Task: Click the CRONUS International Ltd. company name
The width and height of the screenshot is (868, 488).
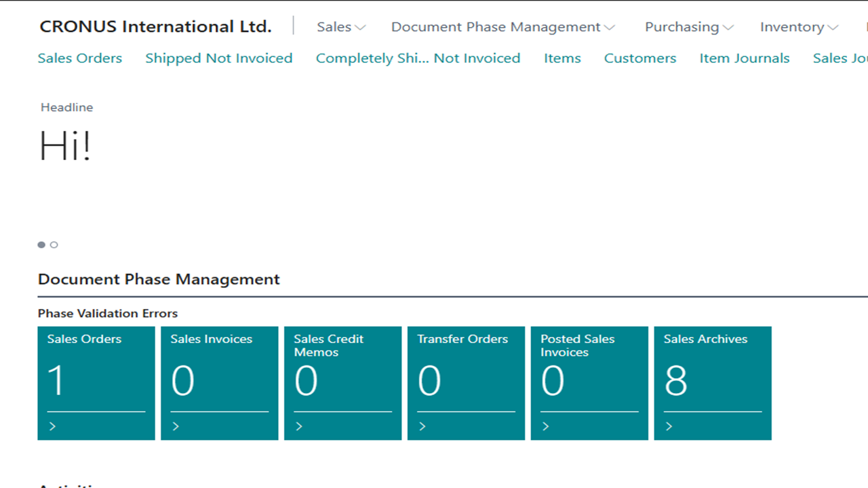Action: coord(155,27)
